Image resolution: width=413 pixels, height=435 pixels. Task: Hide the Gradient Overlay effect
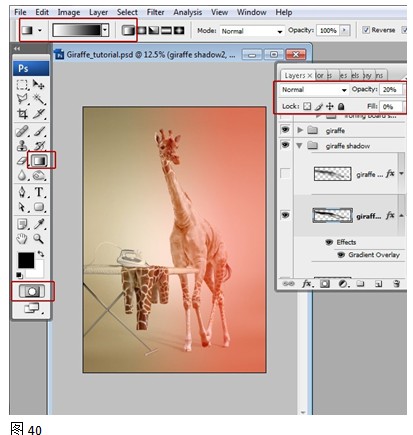tap(341, 255)
